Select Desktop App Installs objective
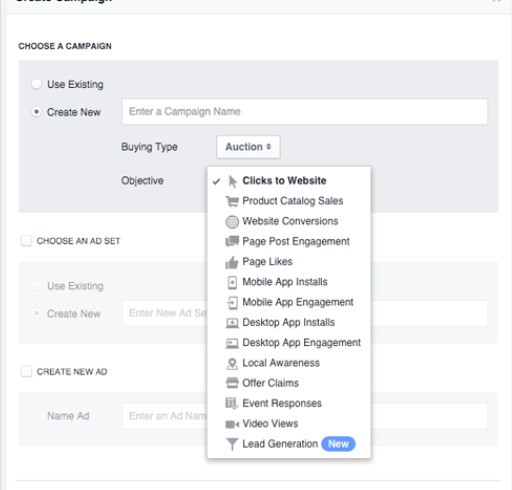Viewport: 512px width, 490px height. click(289, 322)
